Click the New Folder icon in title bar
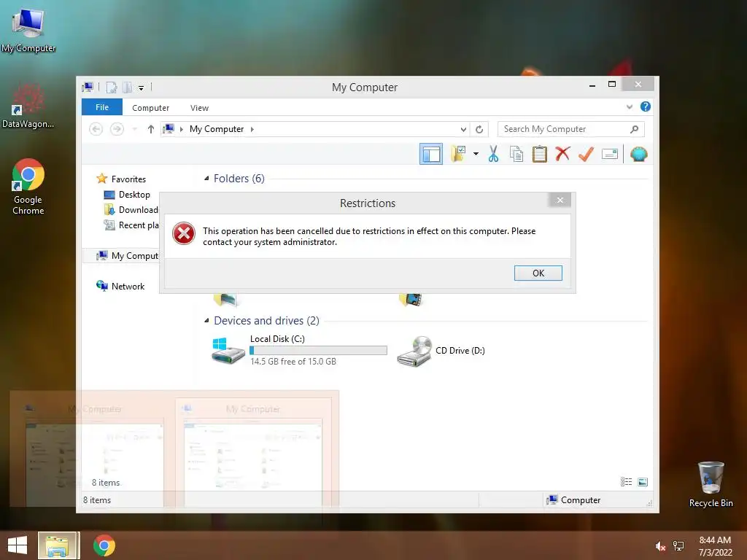This screenshot has height=560, width=747. [x=127, y=87]
